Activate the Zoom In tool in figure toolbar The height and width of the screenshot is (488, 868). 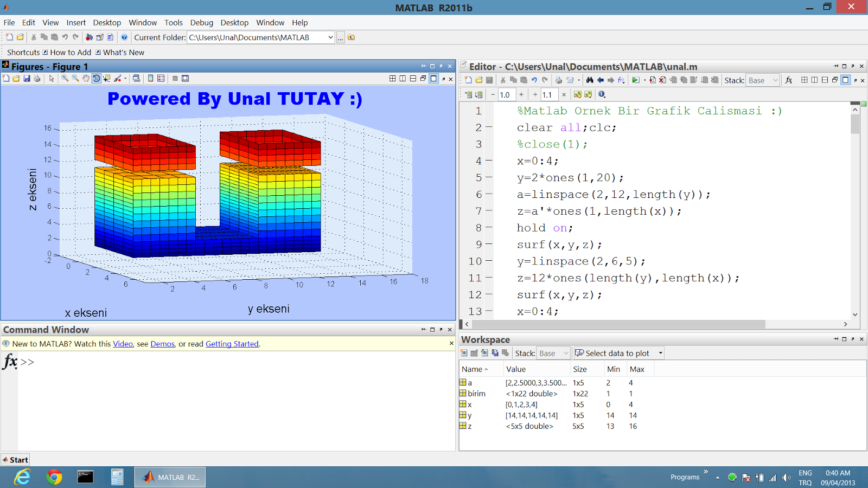[x=65, y=79]
